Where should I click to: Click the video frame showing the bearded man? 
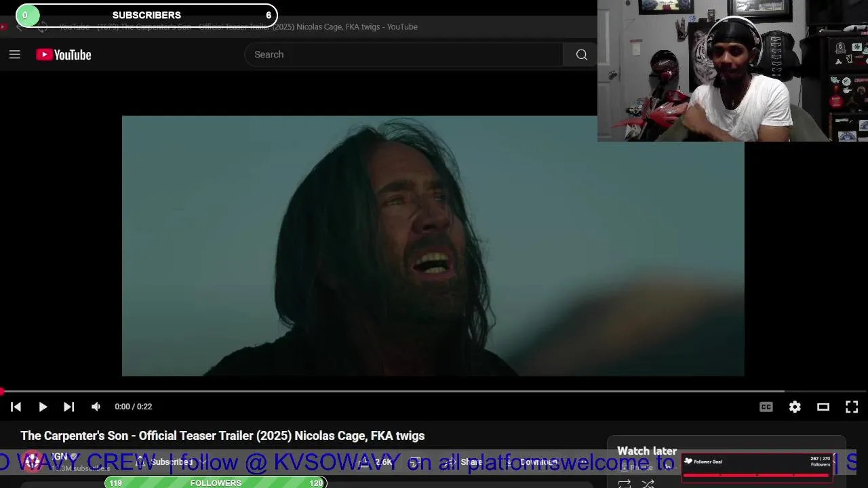[x=433, y=245]
